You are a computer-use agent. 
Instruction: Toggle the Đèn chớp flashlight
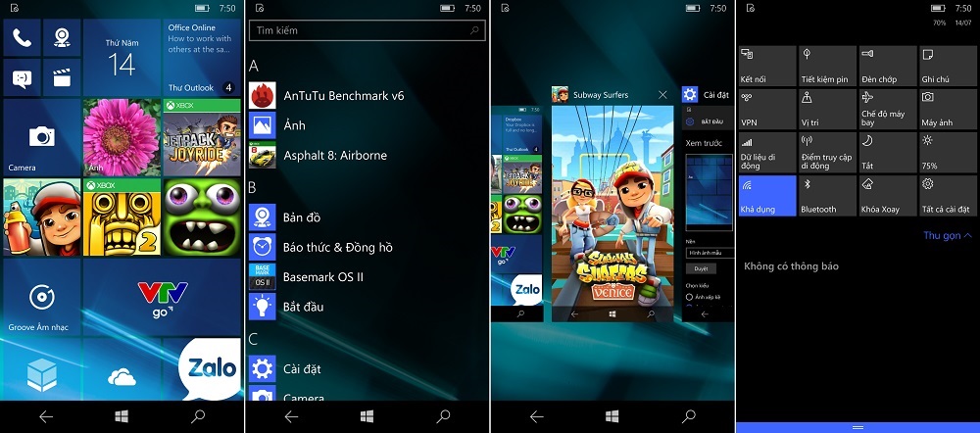tap(888, 66)
